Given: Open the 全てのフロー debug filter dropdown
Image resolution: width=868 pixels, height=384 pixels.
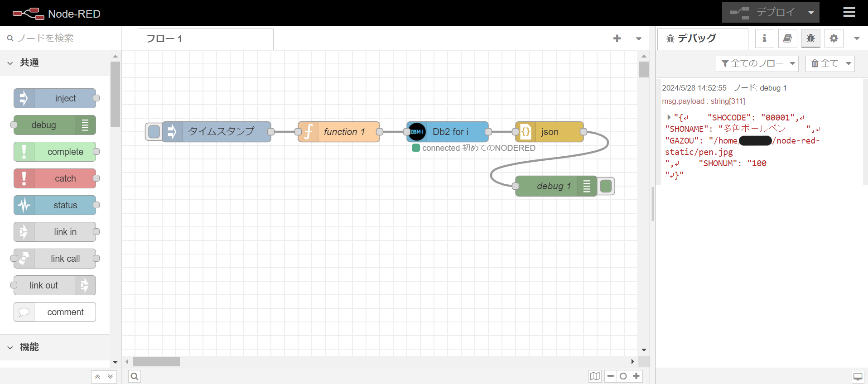Looking at the screenshot, I should (x=757, y=63).
